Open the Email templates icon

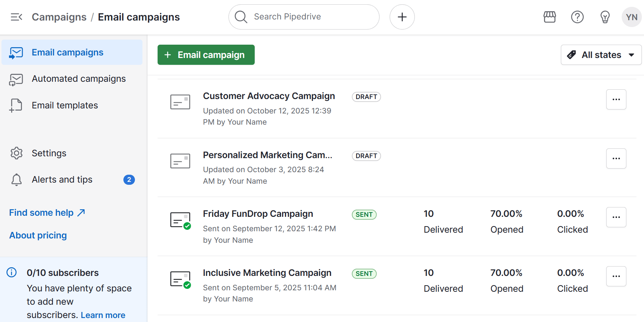(x=15, y=105)
